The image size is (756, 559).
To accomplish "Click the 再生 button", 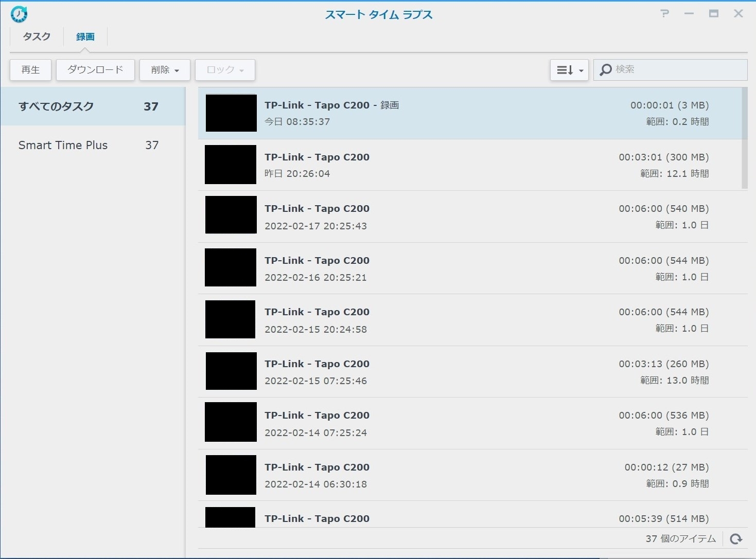I will (31, 70).
